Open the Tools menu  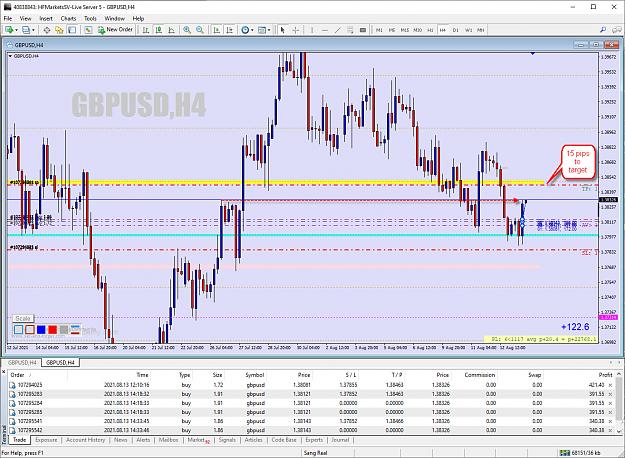click(x=90, y=18)
